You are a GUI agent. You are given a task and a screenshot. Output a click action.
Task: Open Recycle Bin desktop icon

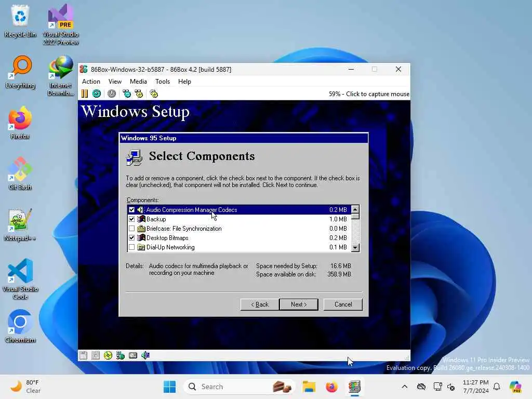[20, 21]
